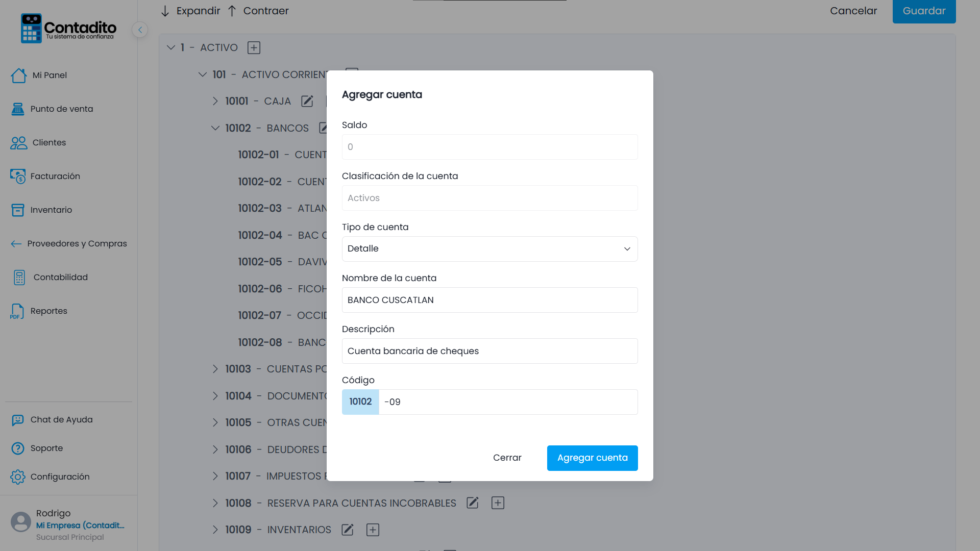Open Reportes PDF icon
Image resolution: width=980 pixels, height=551 pixels.
pos(17,311)
